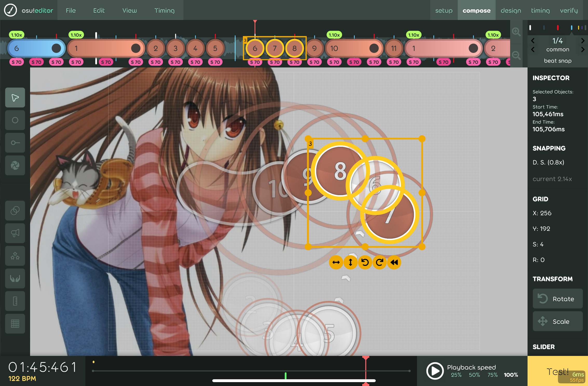Start playback with the play button
The width and height of the screenshot is (588, 386).
pos(435,371)
